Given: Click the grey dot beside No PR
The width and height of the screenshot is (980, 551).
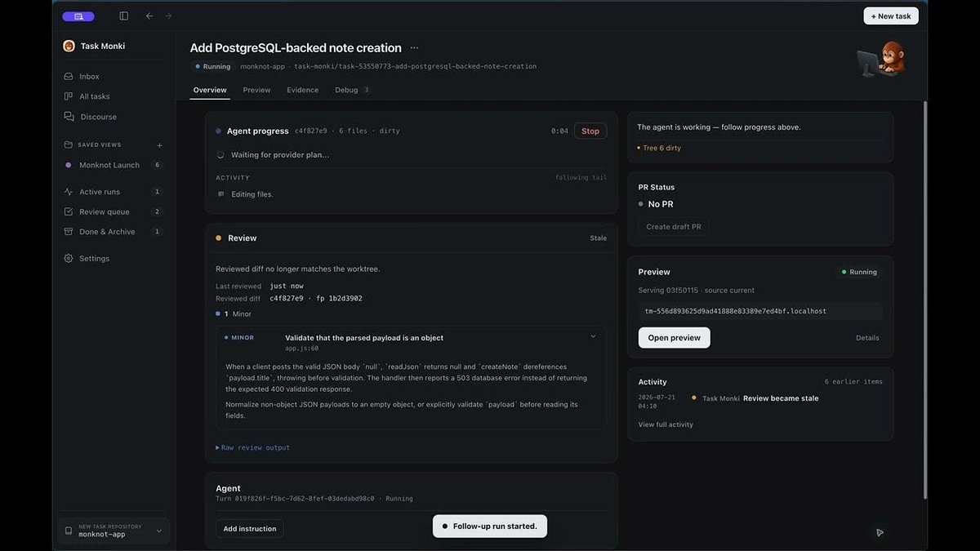Looking at the screenshot, I should click(x=641, y=204).
